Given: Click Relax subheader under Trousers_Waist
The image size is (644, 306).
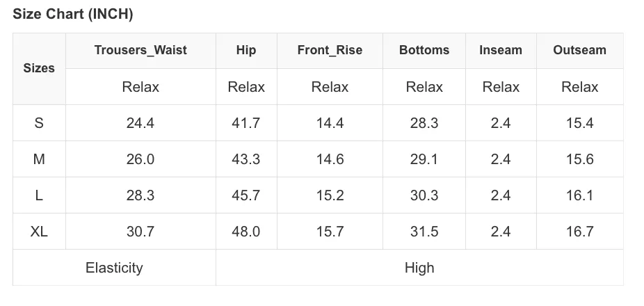Looking at the screenshot, I should click(x=140, y=87).
